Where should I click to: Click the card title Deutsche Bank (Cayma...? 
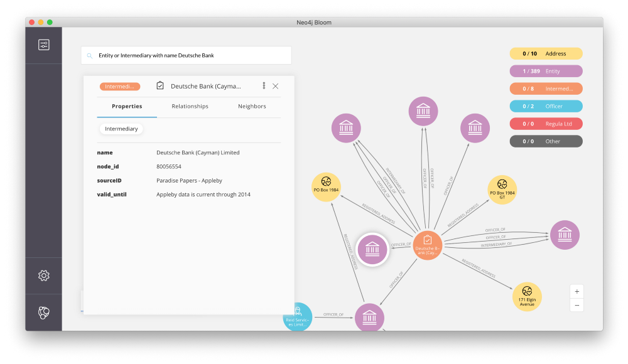(x=206, y=87)
